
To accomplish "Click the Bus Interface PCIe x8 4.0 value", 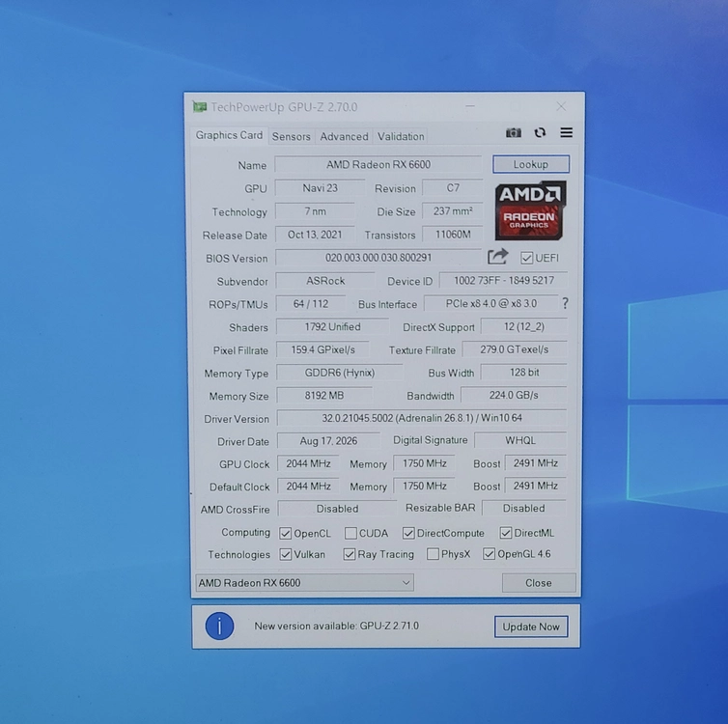I will pos(491,303).
